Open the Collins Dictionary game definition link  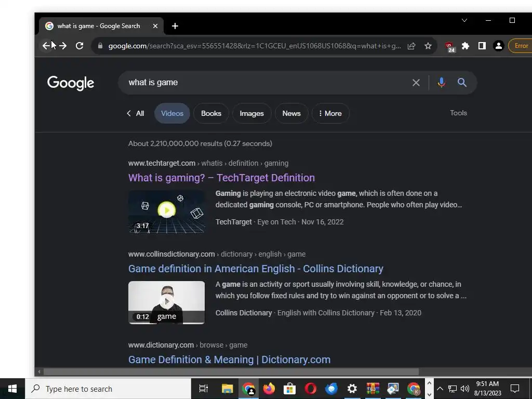pyautogui.click(x=256, y=269)
